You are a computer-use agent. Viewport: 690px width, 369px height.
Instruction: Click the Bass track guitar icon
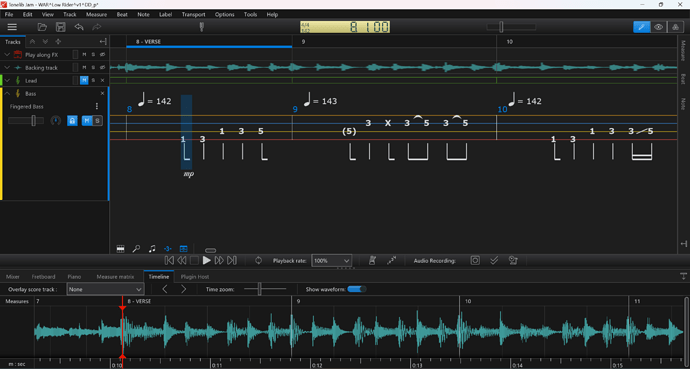coord(18,93)
